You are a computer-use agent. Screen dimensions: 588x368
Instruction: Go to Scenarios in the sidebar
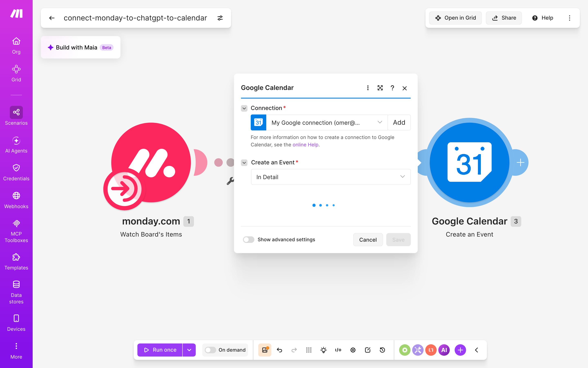(16, 116)
